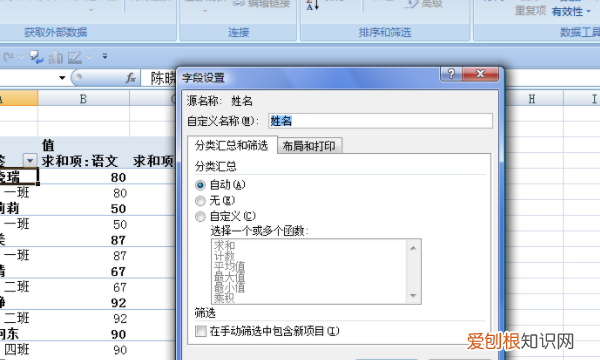Click the question mark help button in 字段设置 dialog

click(x=451, y=73)
